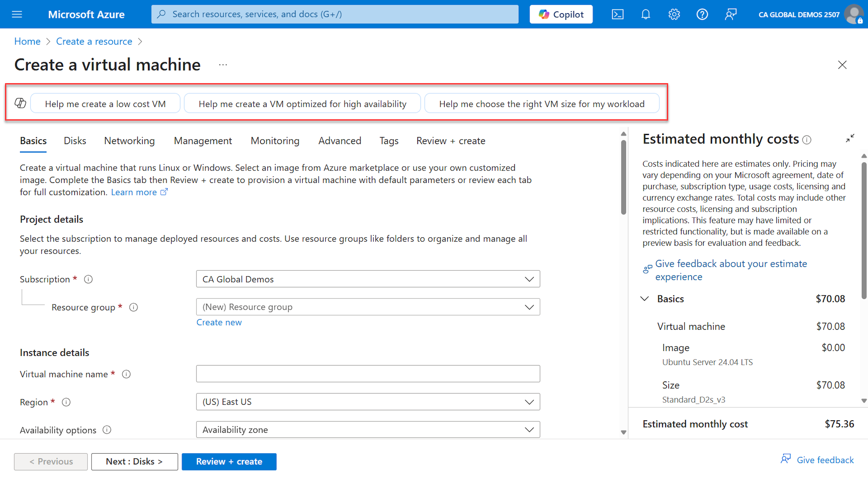Click the form scrollbar down arrow

[624, 432]
